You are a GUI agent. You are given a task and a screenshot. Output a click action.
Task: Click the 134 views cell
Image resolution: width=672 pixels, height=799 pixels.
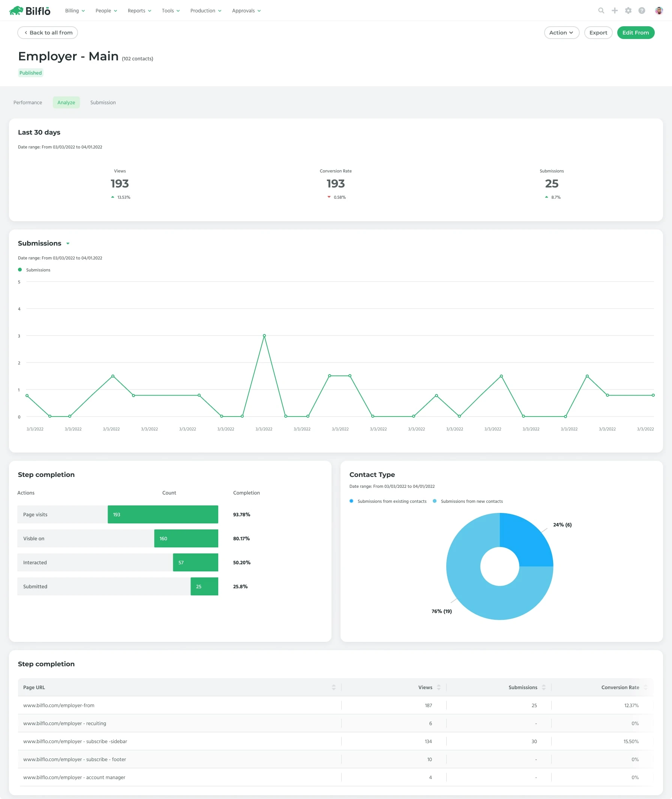click(428, 741)
